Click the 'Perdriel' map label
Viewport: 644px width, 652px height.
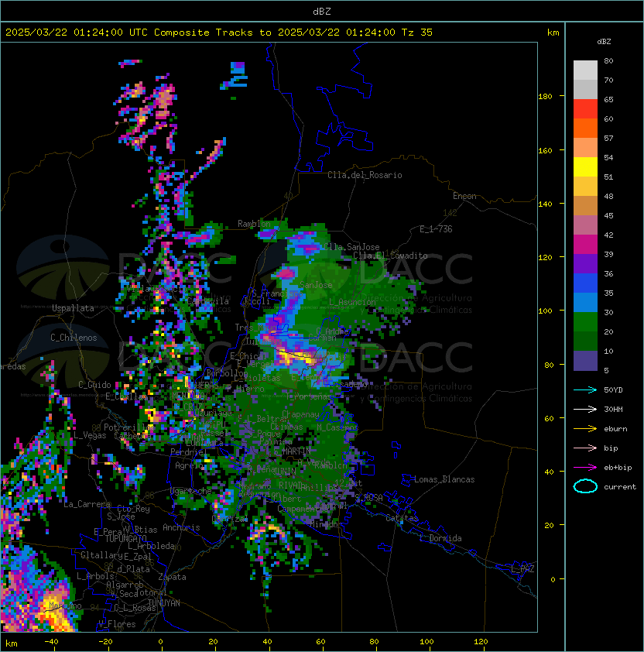(x=187, y=452)
